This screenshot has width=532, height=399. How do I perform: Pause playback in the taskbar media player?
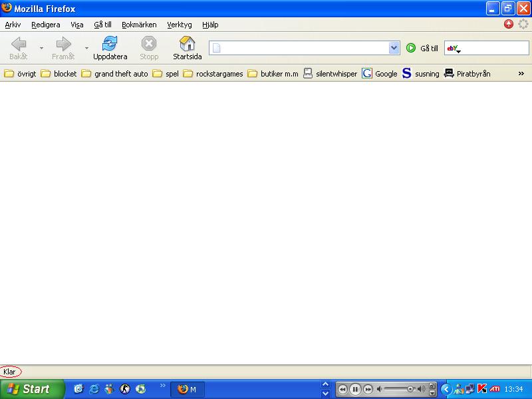355,389
